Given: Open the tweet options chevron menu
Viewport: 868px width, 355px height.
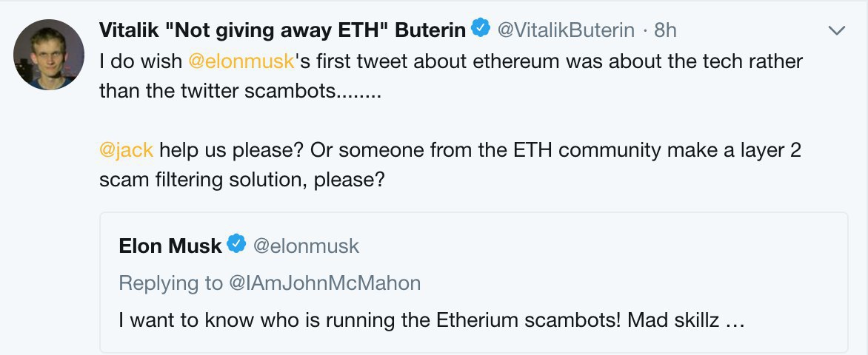Looking at the screenshot, I should pyautogui.click(x=836, y=30).
